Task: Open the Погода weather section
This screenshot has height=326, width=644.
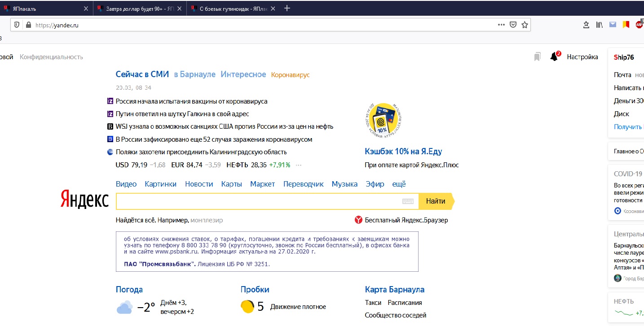Action: click(x=129, y=290)
